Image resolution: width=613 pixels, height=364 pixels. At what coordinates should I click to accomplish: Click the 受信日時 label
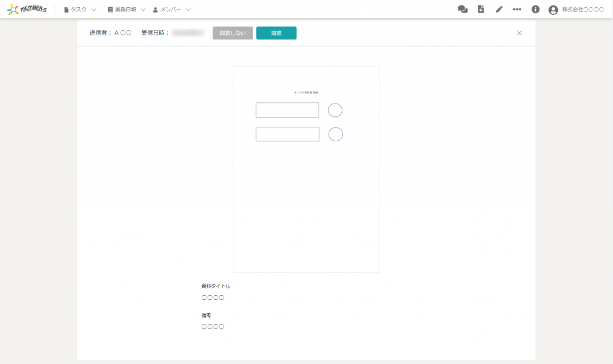pyautogui.click(x=155, y=33)
